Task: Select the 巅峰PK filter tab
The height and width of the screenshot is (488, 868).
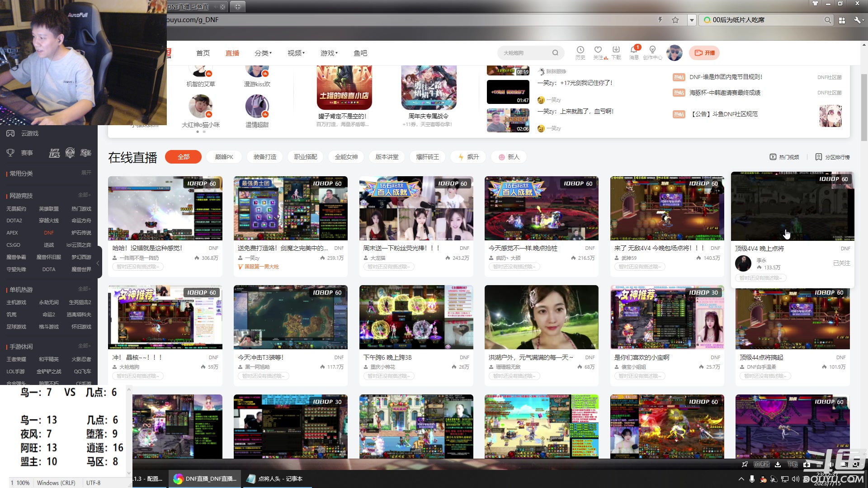Action: click(224, 157)
